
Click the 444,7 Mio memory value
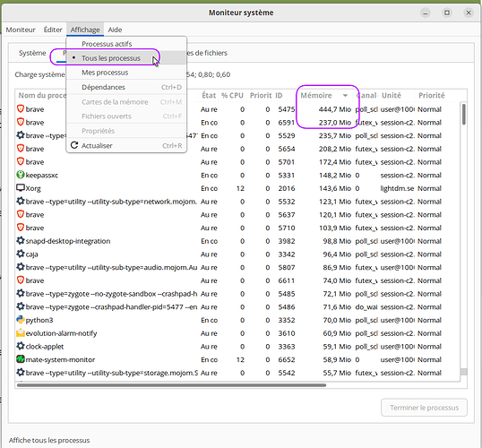[335, 109]
